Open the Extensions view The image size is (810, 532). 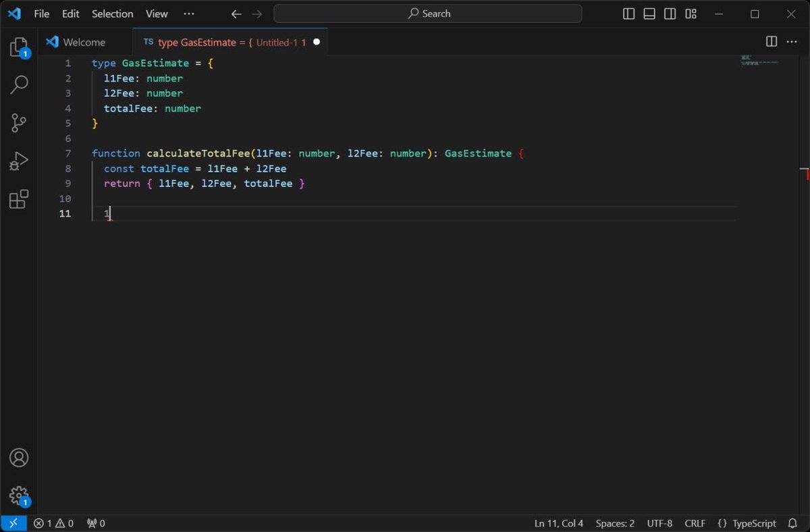19,199
